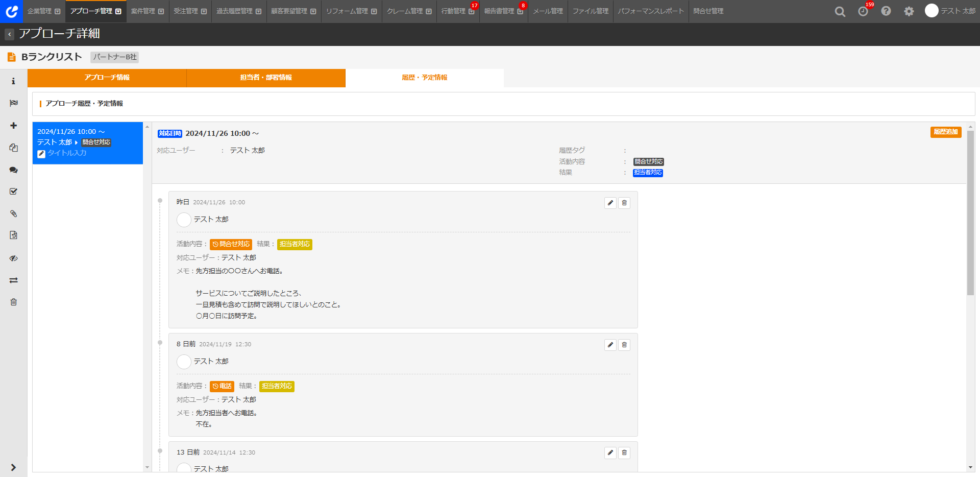Screen dimensions: 980x477
Task: Open the info icon in left sidebar
Action: pyautogui.click(x=13, y=81)
